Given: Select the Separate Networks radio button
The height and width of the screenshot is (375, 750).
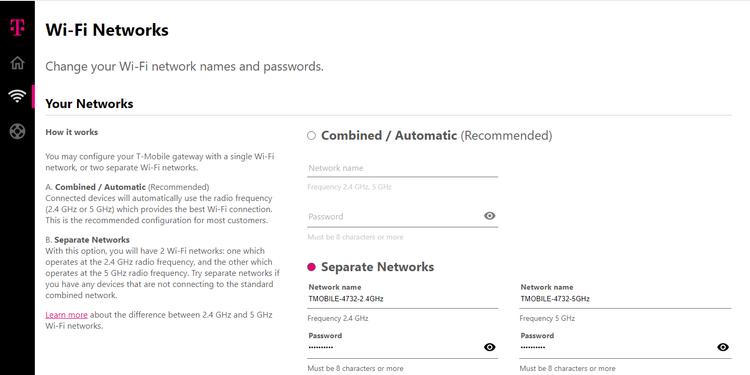Looking at the screenshot, I should [311, 267].
